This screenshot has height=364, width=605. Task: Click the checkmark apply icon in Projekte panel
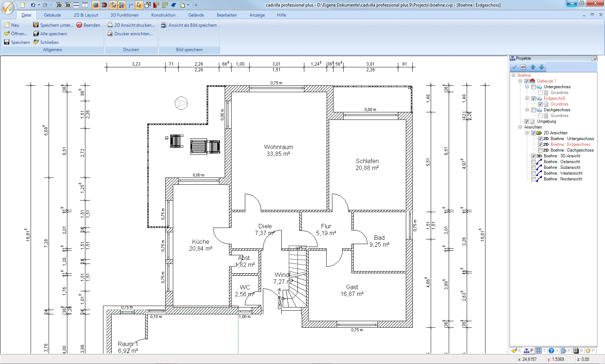coord(515,67)
